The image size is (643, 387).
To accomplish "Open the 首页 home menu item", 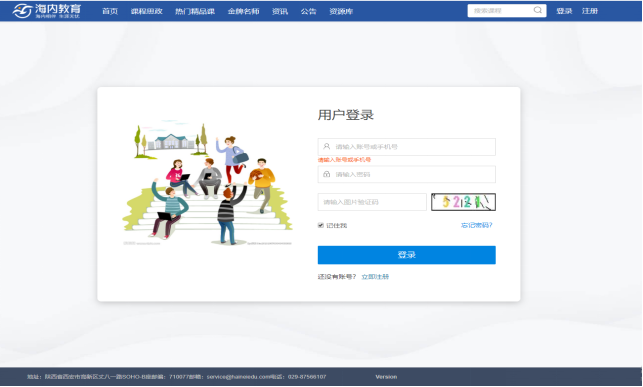I will pyautogui.click(x=110, y=11).
